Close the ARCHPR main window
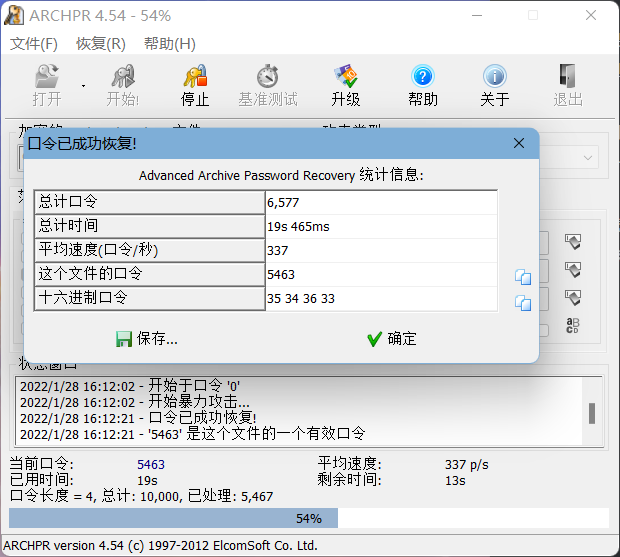 tap(591, 15)
